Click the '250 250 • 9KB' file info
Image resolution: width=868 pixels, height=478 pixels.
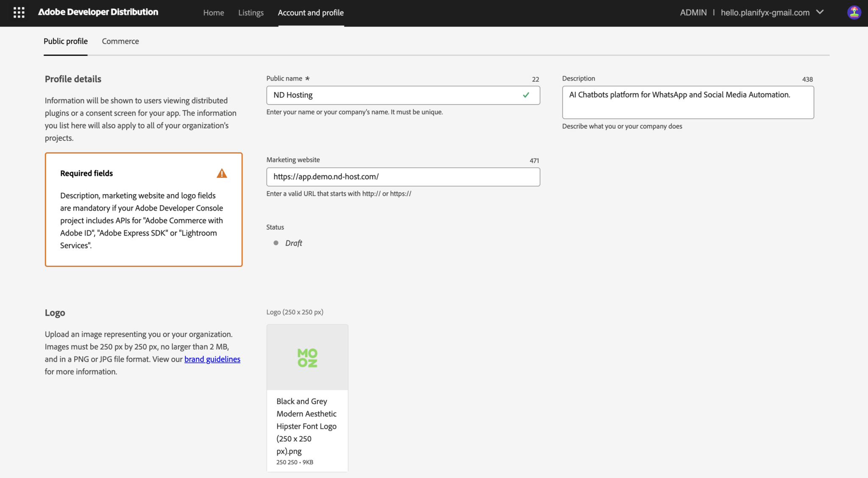295,462
